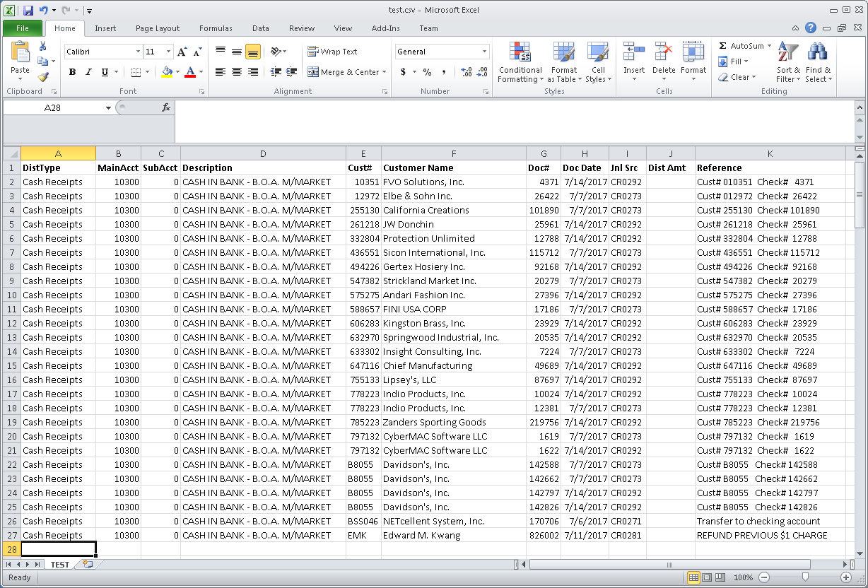Image resolution: width=868 pixels, height=588 pixels.
Task: Click the Cut scissors icon
Action: coord(43,46)
